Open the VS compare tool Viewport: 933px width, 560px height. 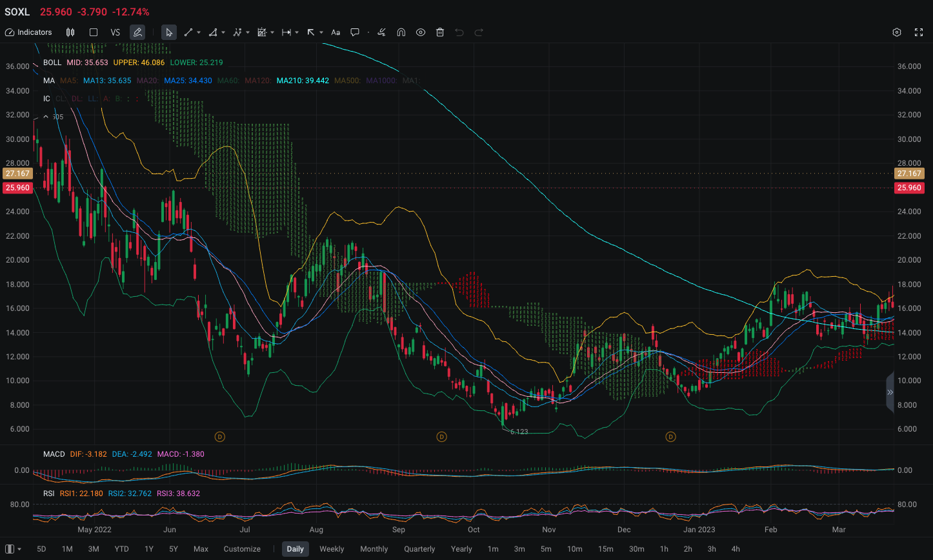click(115, 32)
